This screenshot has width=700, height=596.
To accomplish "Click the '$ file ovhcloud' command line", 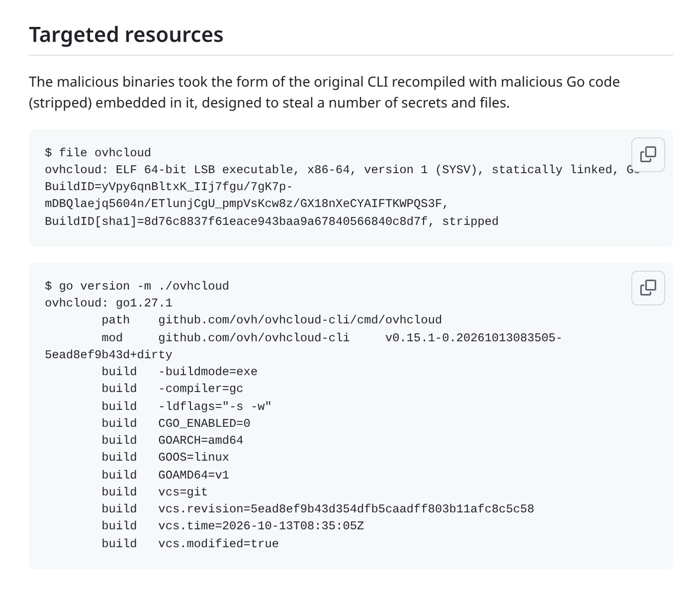I will (x=98, y=153).
